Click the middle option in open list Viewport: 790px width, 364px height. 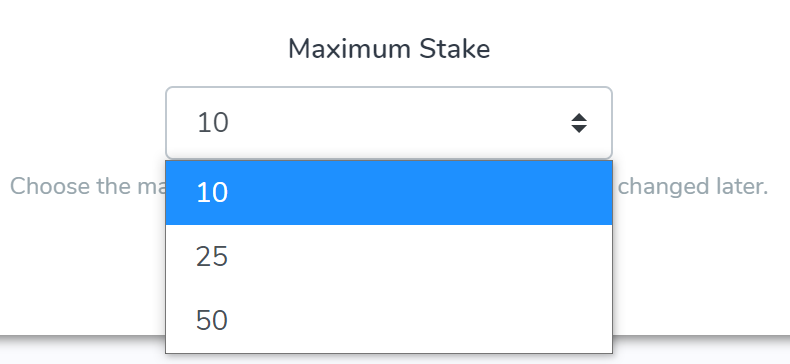(x=389, y=257)
